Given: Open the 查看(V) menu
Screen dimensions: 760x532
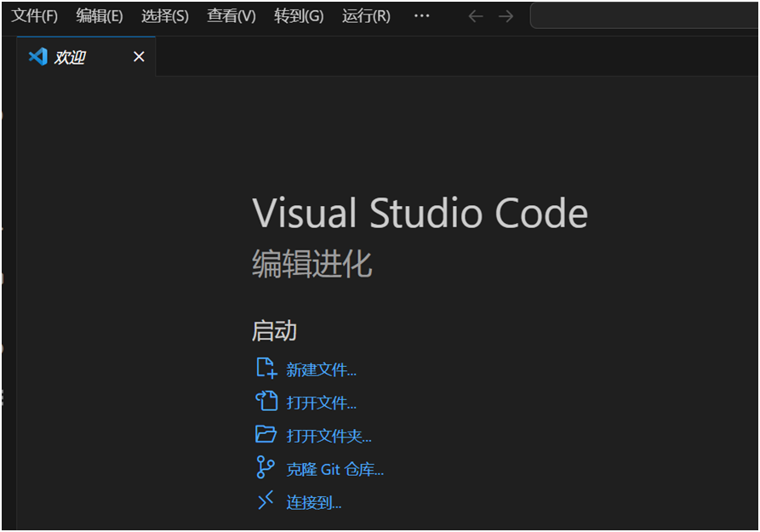Looking at the screenshot, I should (231, 16).
